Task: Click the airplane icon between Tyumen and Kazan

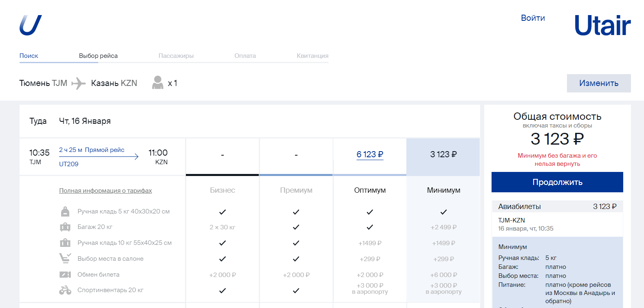Action: 78,84
